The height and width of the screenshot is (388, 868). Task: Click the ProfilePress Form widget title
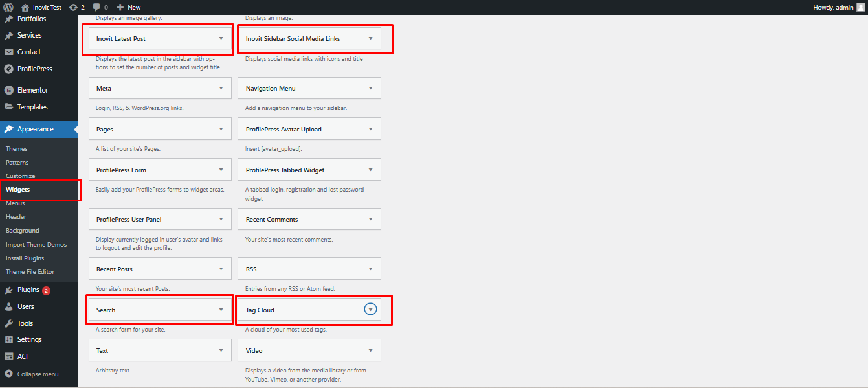click(x=121, y=170)
